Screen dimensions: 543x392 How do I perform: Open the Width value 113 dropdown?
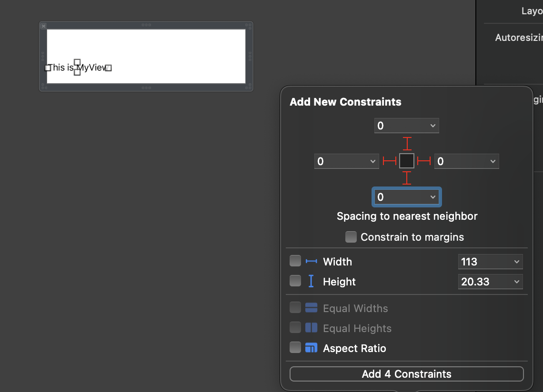point(517,262)
